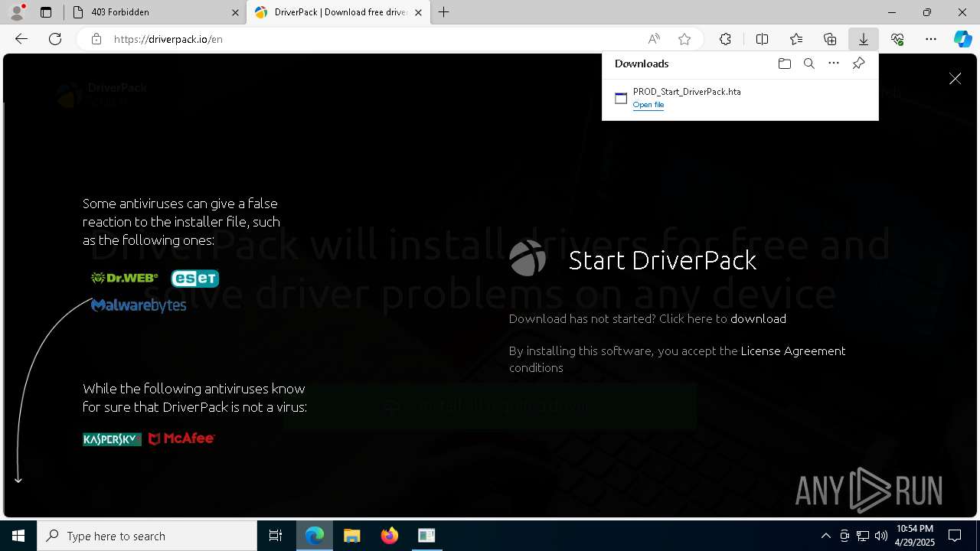
Task: Open the pinned app window icon on taskbar
Action: [426, 536]
